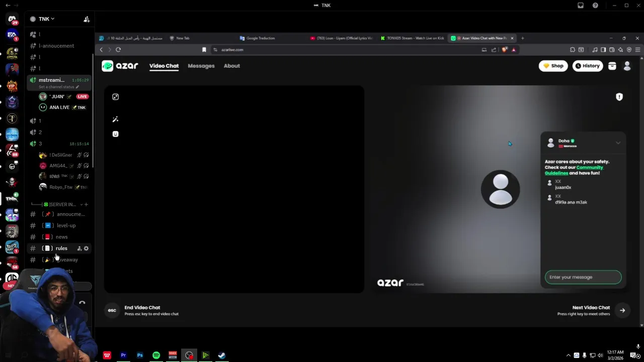Open Steam from the taskbar
The height and width of the screenshot is (362, 644).
click(x=222, y=355)
